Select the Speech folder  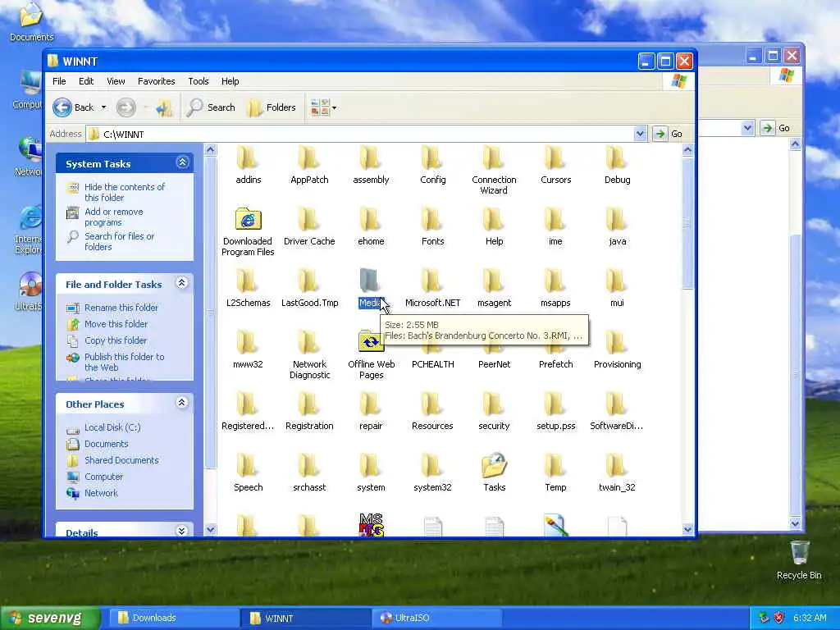point(248,472)
